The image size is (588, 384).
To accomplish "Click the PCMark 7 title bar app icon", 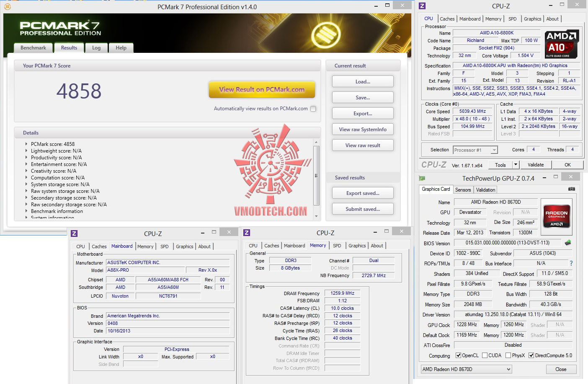I will pyautogui.click(x=7, y=6).
